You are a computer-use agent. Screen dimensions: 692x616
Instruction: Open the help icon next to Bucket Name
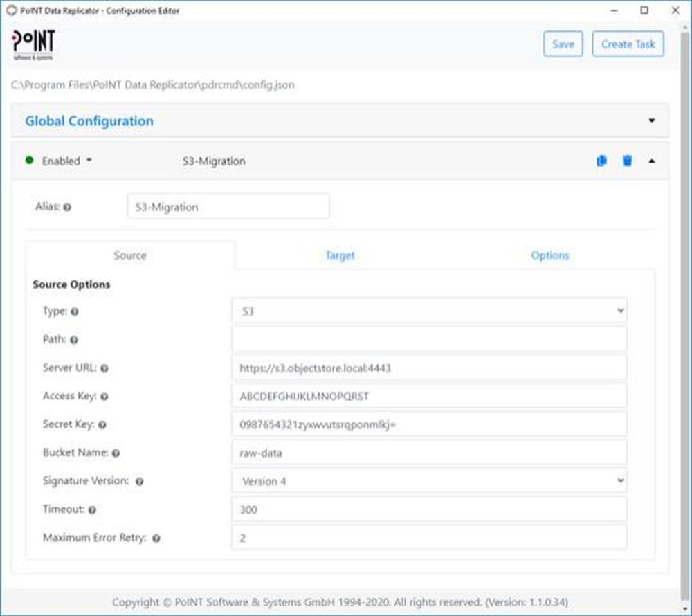pos(116,453)
